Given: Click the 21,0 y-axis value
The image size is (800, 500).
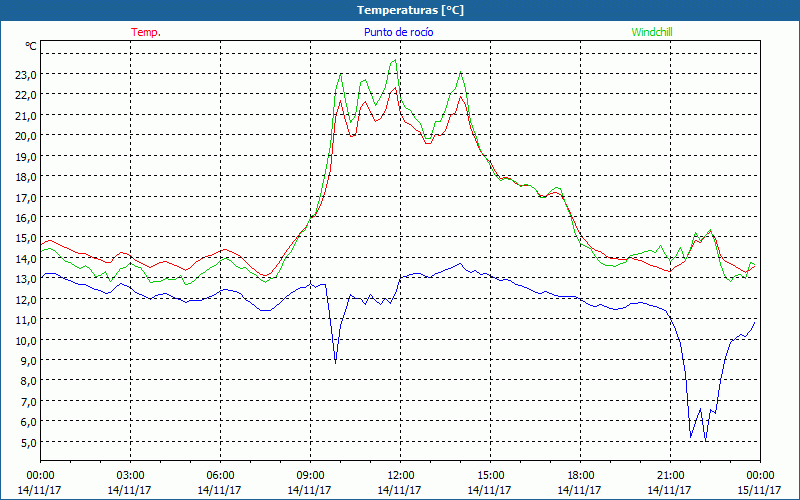Looking at the screenshot, I should (x=26, y=115).
